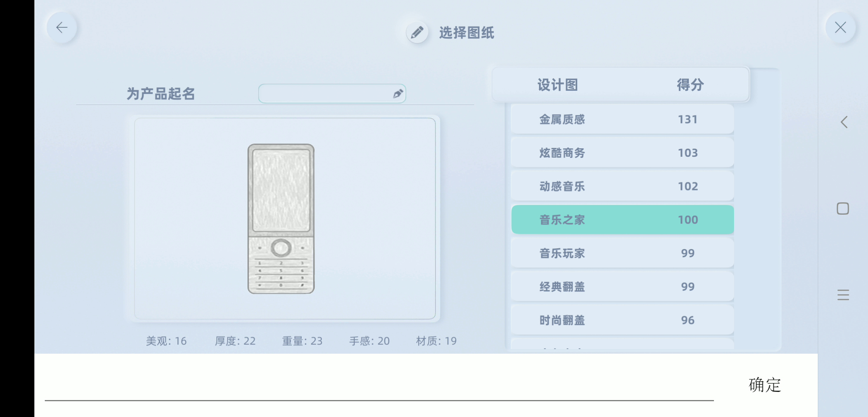Tap the phone blueprint preview image
The image size is (868, 417).
click(x=281, y=219)
